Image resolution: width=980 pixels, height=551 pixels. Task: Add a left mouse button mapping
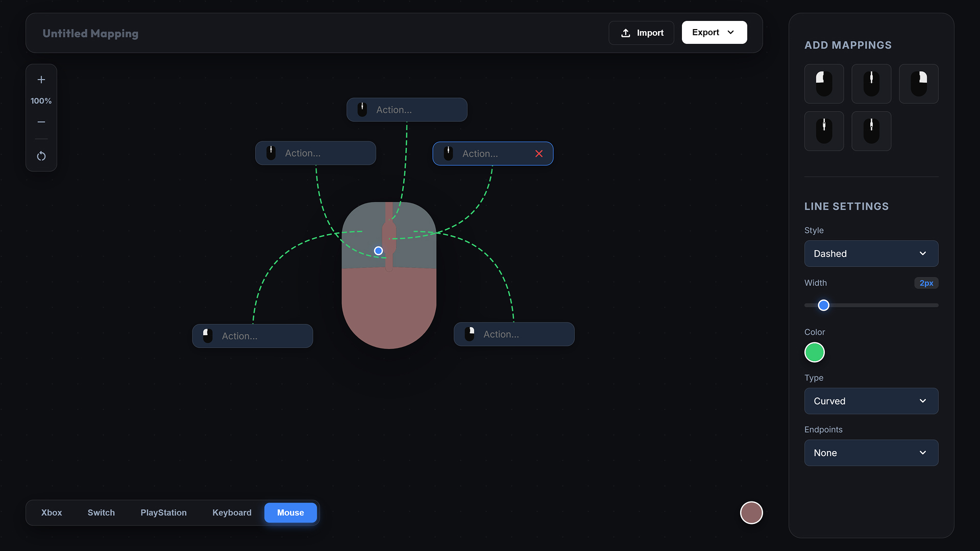(x=824, y=84)
